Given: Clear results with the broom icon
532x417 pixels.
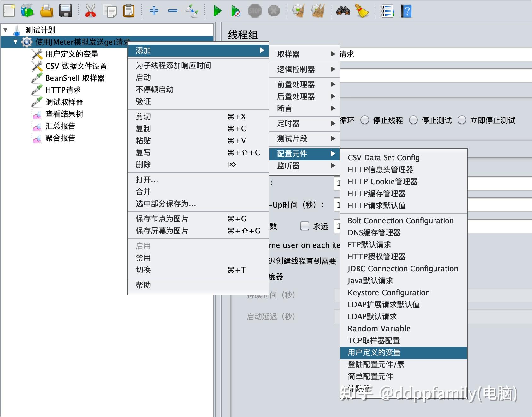Looking at the screenshot, I should (x=362, y=10).
